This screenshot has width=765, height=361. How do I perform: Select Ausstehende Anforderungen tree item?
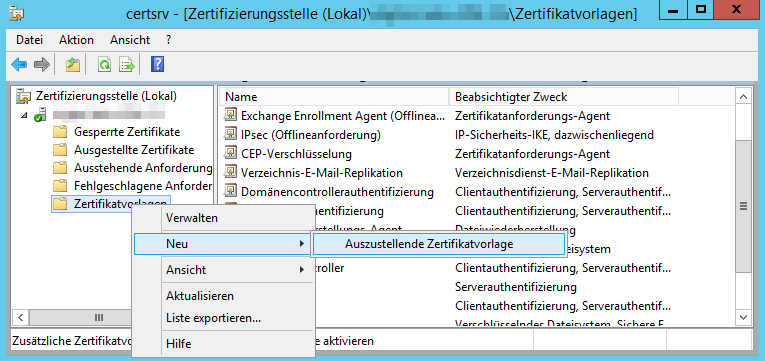click(142, 168)
